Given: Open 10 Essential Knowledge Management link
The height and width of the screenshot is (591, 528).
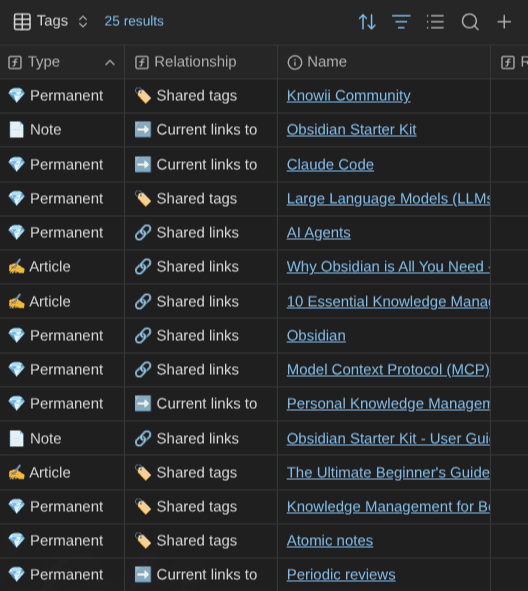Looking at the screenshot, I should [x=388, y=302].
